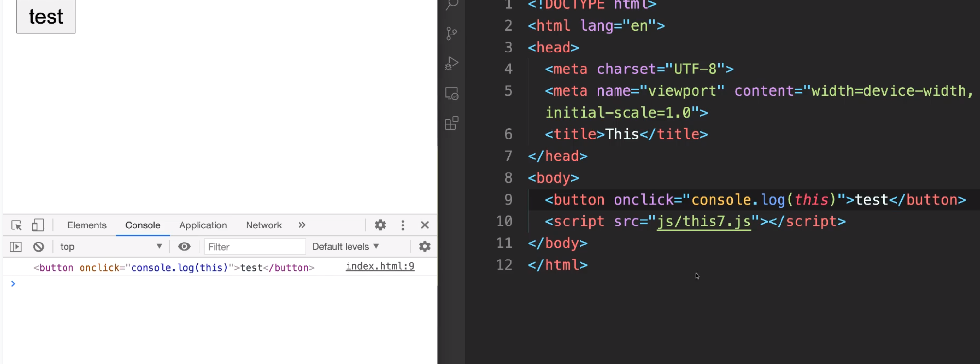Open Extensions view in VS Code
The image size is (980, 364).
click(x=452, y=123)
